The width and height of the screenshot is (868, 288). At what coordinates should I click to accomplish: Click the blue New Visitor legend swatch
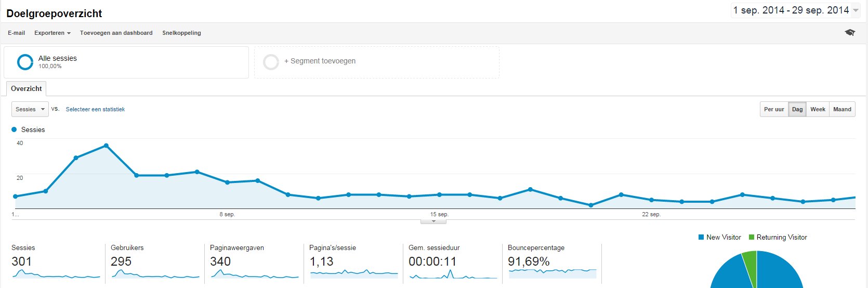[x=701, y=237]
